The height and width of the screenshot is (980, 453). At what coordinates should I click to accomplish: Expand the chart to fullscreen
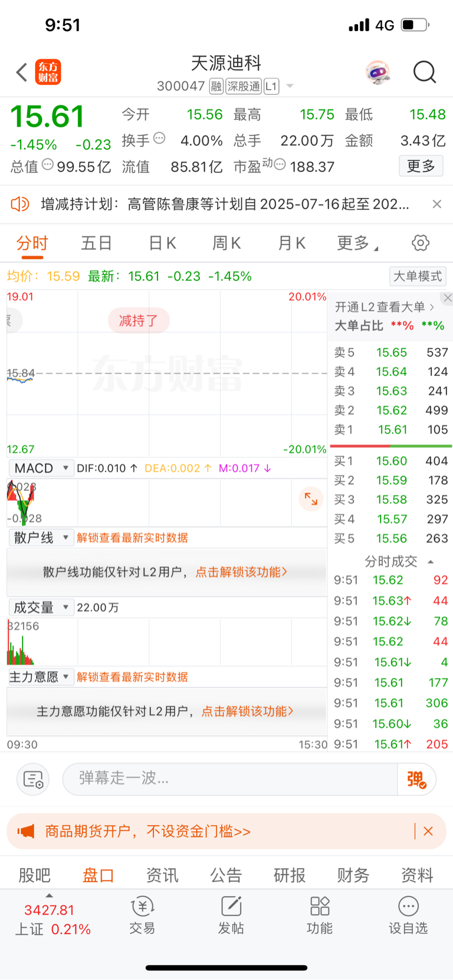click(311, 499)
